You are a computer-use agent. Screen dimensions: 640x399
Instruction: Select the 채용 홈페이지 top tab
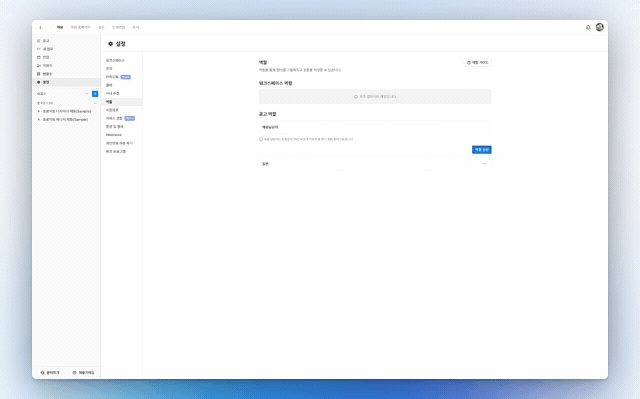point(80,27)
